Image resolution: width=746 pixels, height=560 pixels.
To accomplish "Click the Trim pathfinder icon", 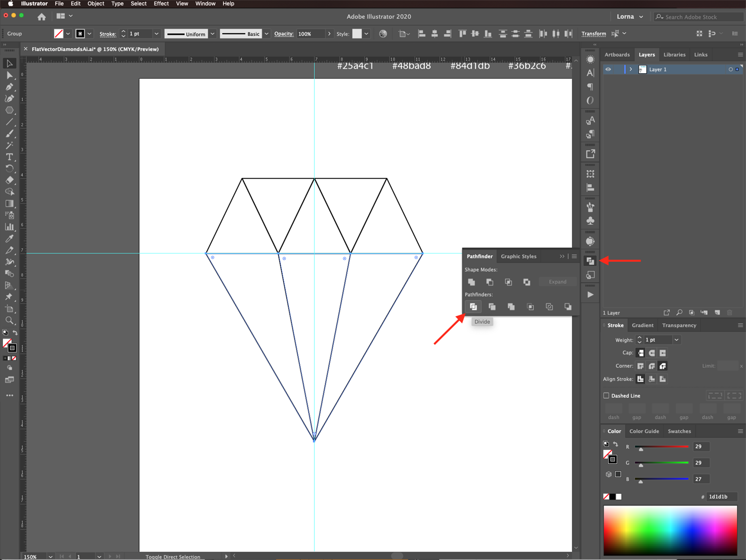I will coord(492,307).
